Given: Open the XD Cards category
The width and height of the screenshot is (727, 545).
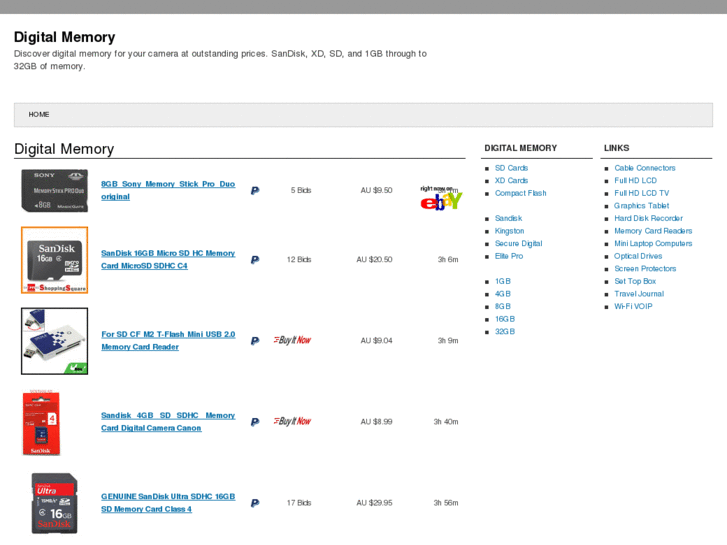Looking at the screenshot, I should [x=511, y=180].
